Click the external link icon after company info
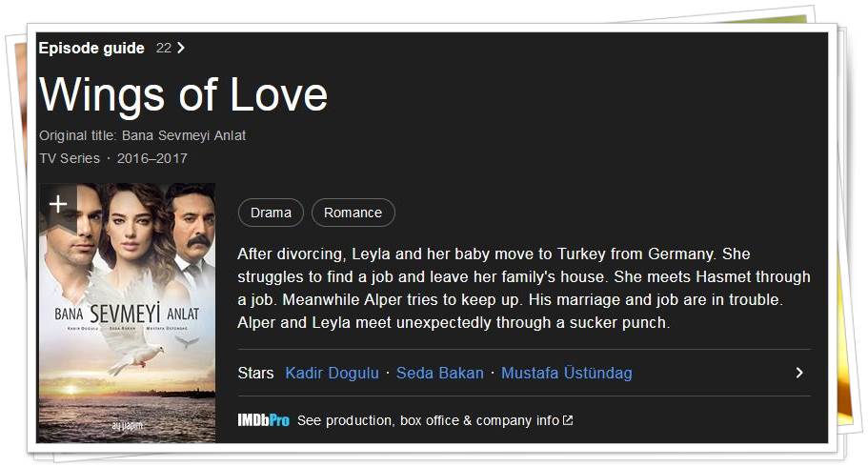 point(568,420)
